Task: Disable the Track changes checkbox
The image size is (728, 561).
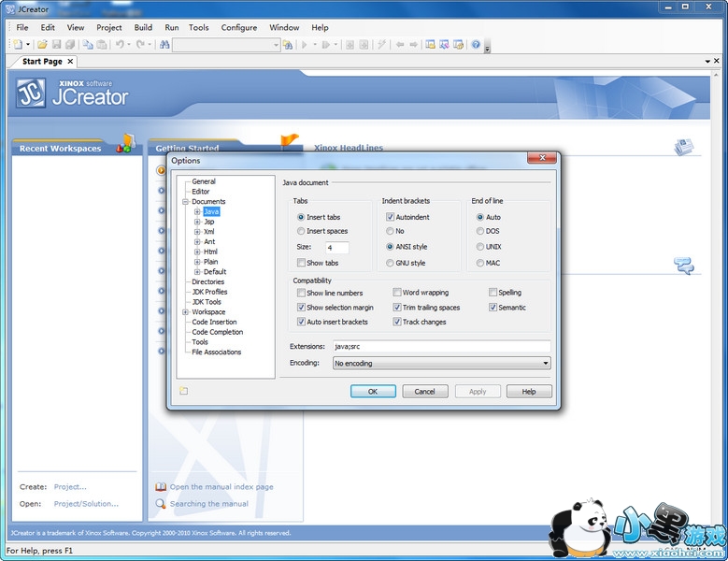Action: coord(397,322)
